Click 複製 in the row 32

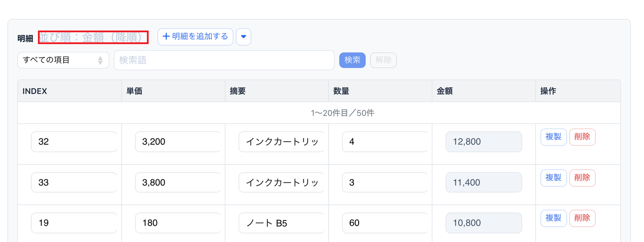[x=554, y=137]
